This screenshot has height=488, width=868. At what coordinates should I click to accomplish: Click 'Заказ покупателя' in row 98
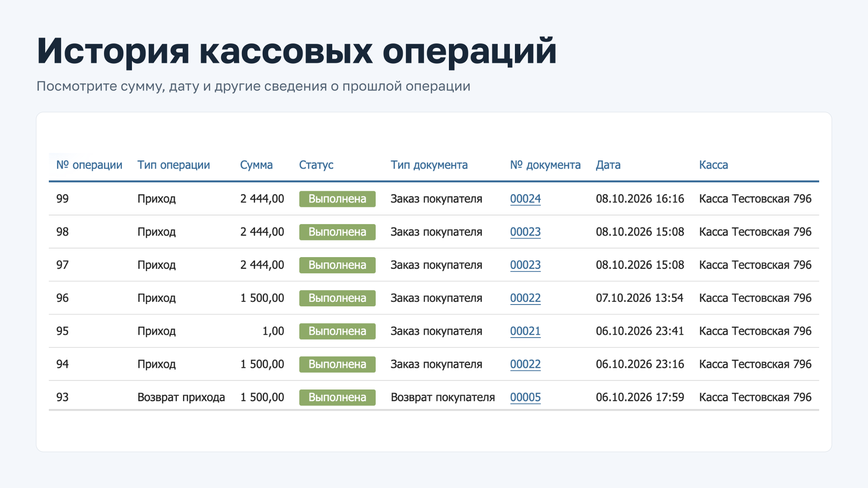(436, 232)
